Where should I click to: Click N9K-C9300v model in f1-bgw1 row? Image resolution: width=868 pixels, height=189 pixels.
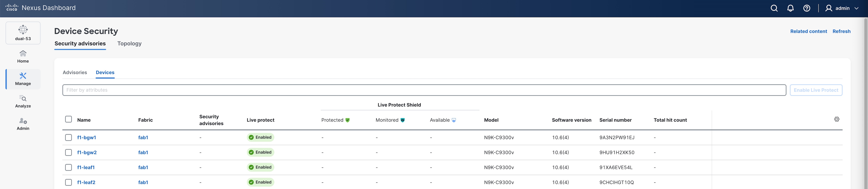pyautogui.click(x=499, y=137)
